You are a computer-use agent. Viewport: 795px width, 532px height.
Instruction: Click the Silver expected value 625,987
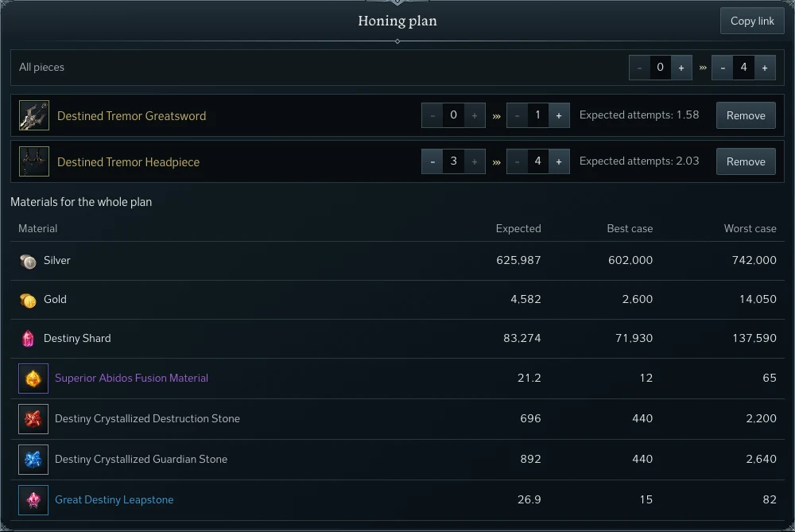click(518, 260)
